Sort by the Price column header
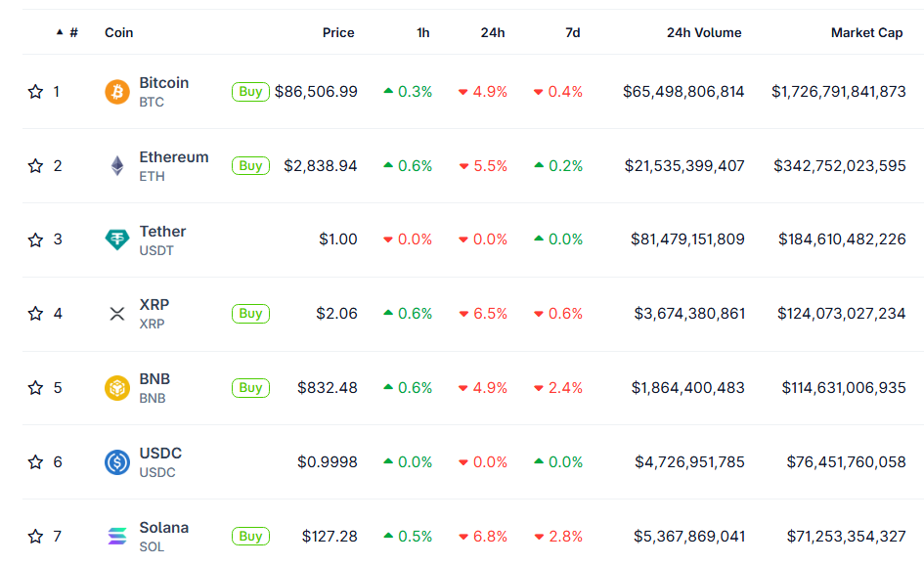Viewport: 924px width, 565px height. tap(338, 32)
